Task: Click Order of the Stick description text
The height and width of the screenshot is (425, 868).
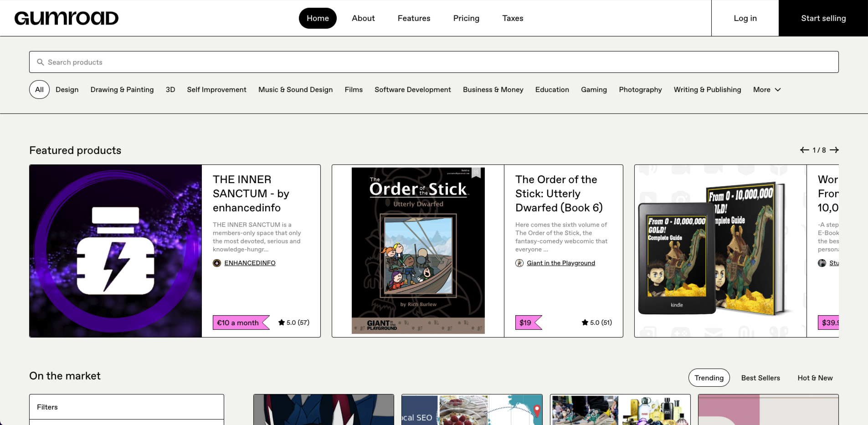Action: coord(561,237)
